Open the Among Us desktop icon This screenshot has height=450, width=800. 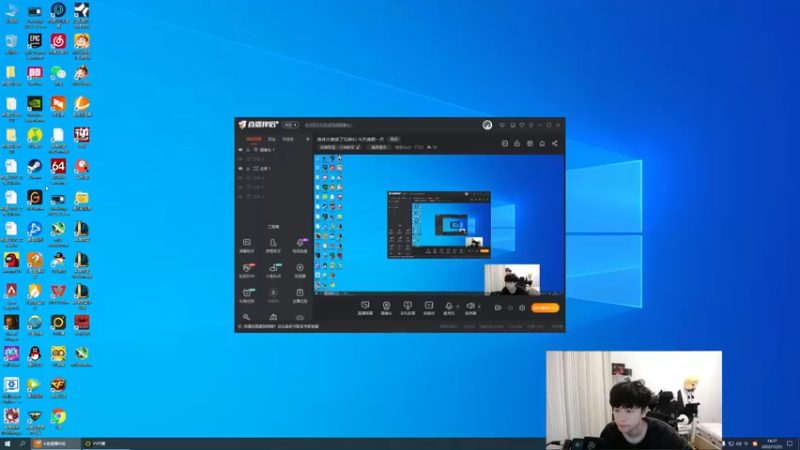click(11, 263)
